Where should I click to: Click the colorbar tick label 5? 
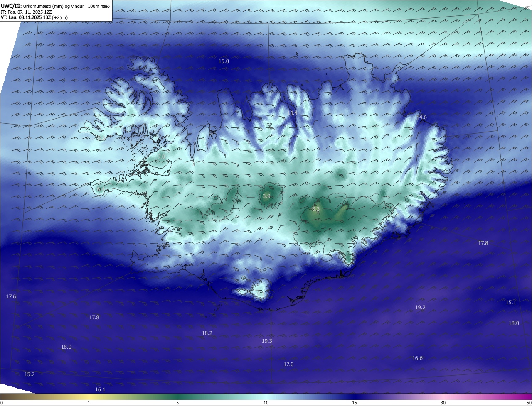[x=177, y=403]
